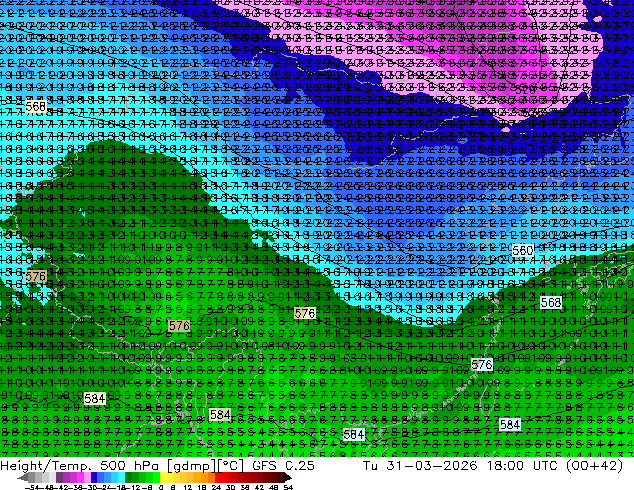Click the 'GFS 0.25' model label
The width and height of the screenshot is (634, 490).
(x=283, y=465)
